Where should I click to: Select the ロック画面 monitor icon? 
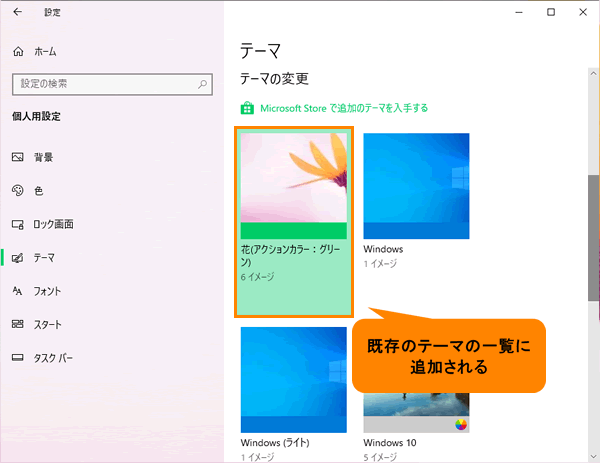[x=18, y=224]
